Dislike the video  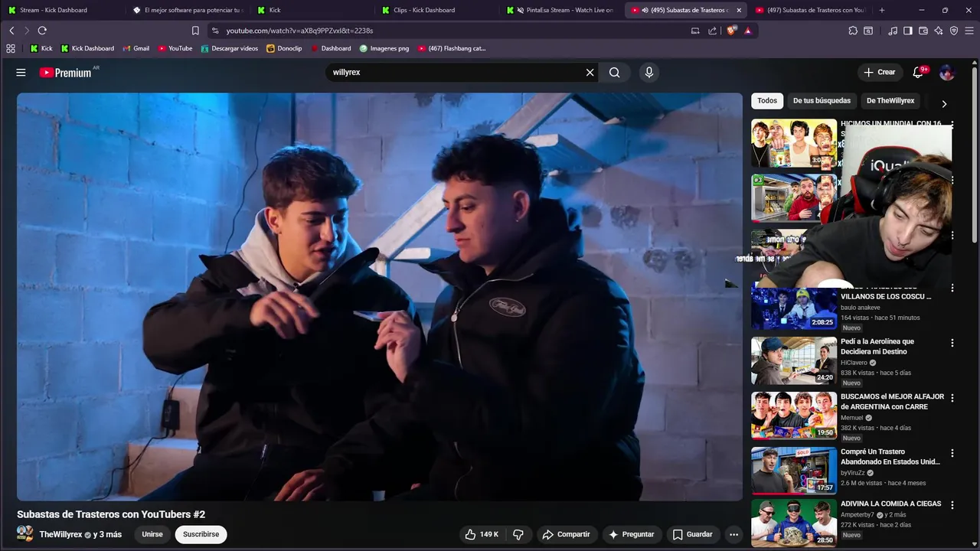pyautogui.click(x=518, y=534)
